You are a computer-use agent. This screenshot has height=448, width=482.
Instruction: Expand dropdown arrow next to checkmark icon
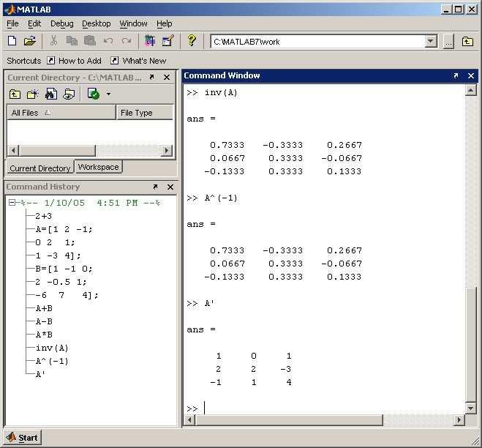(108, 94)
